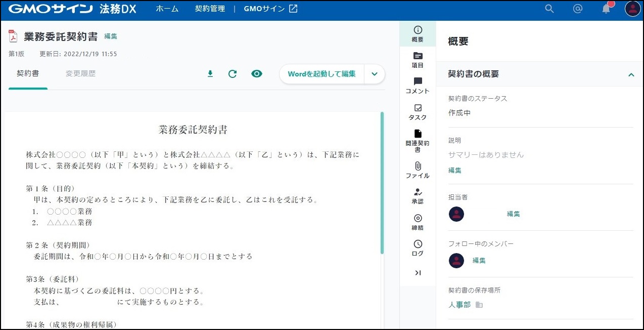This screenshot has height=330, width=644.
Task: Open the 人事部 storage location link
Action: coord(459,305)
